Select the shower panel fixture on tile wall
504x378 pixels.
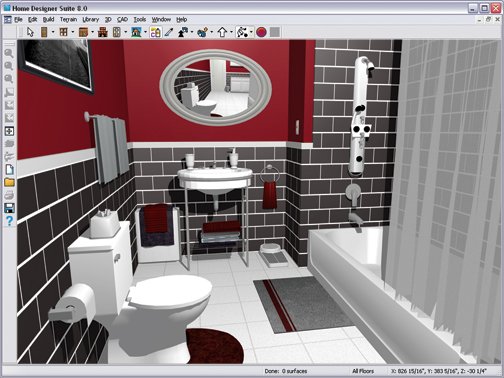coord(360,117)
